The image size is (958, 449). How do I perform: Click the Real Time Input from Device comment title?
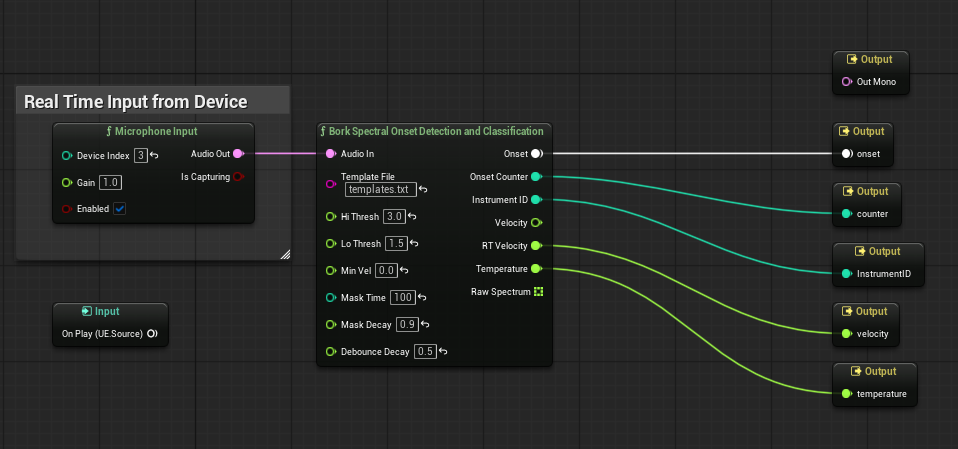click(135, 101)
